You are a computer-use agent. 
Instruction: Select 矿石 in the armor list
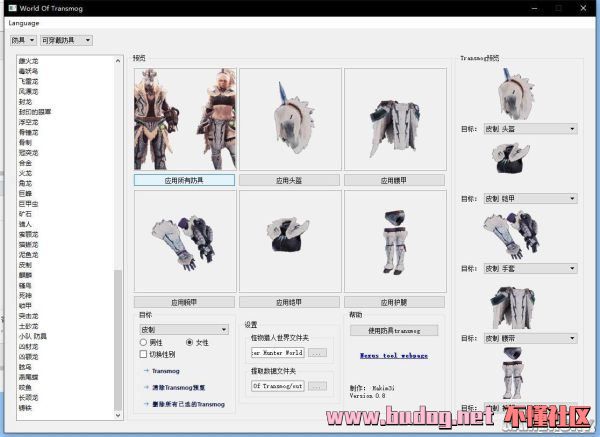(25, 214)
